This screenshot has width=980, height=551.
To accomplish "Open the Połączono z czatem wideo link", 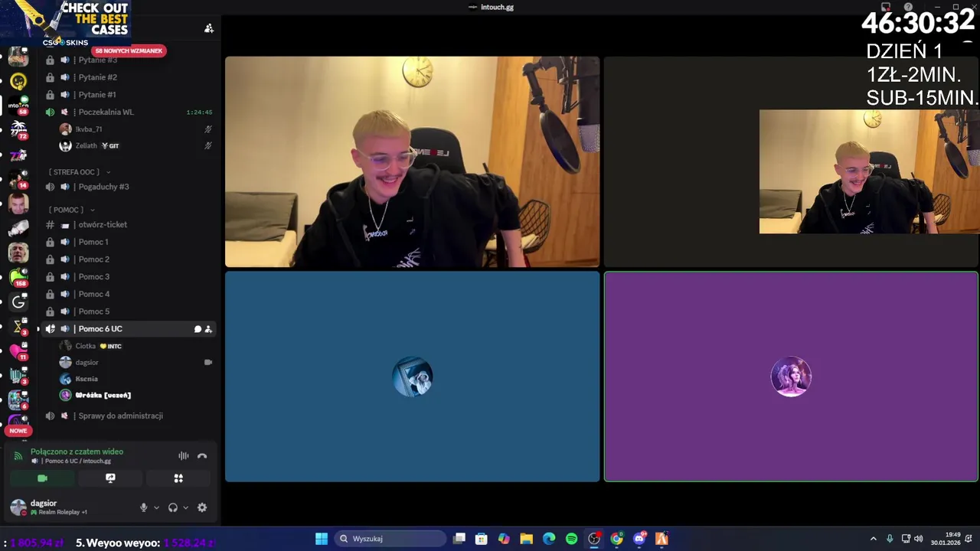I will pos(77,452).
